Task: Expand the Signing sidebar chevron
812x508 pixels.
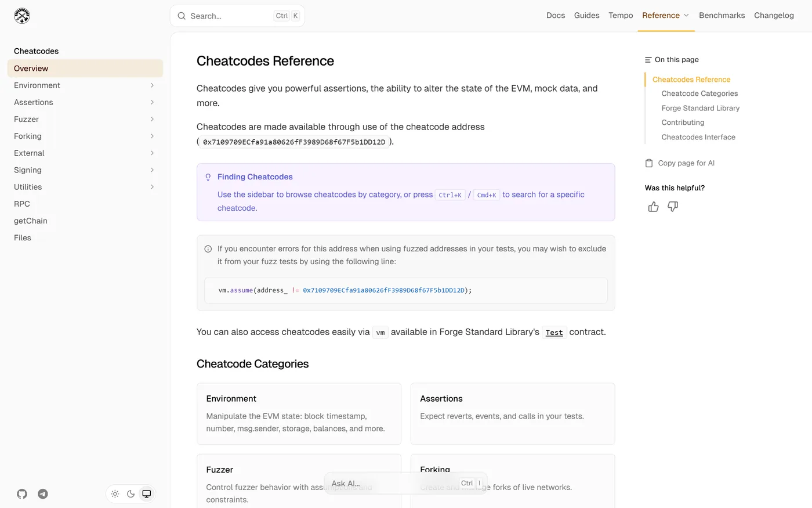Action: [x=152, y=170]
